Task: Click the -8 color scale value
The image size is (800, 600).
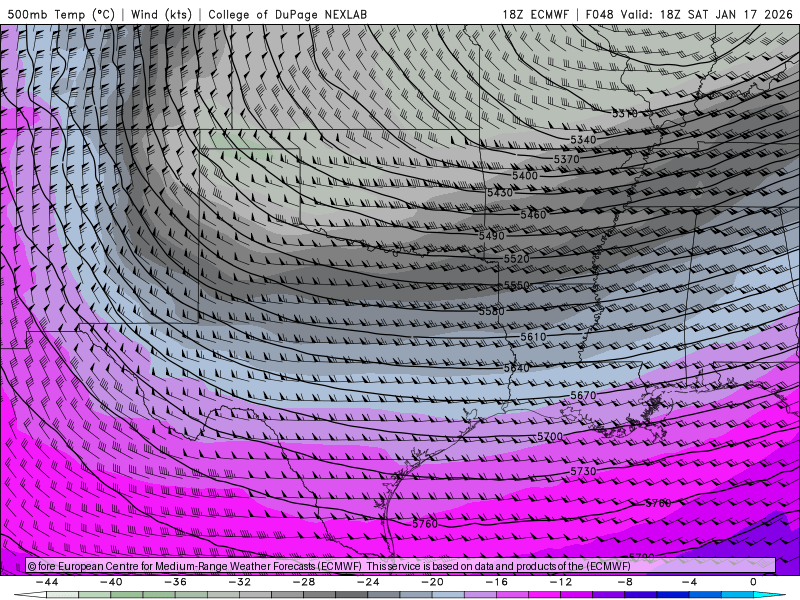Action: point(626,582)
